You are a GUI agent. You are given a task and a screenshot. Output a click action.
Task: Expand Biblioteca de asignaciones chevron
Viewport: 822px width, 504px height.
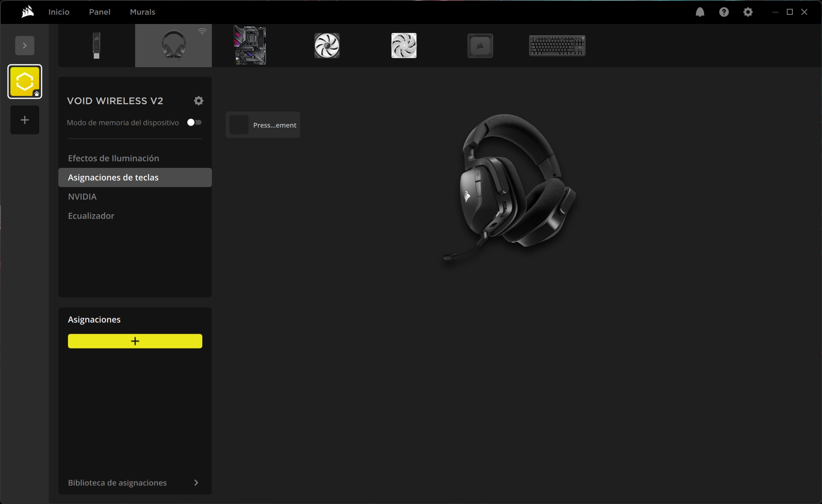coord(196,483)
